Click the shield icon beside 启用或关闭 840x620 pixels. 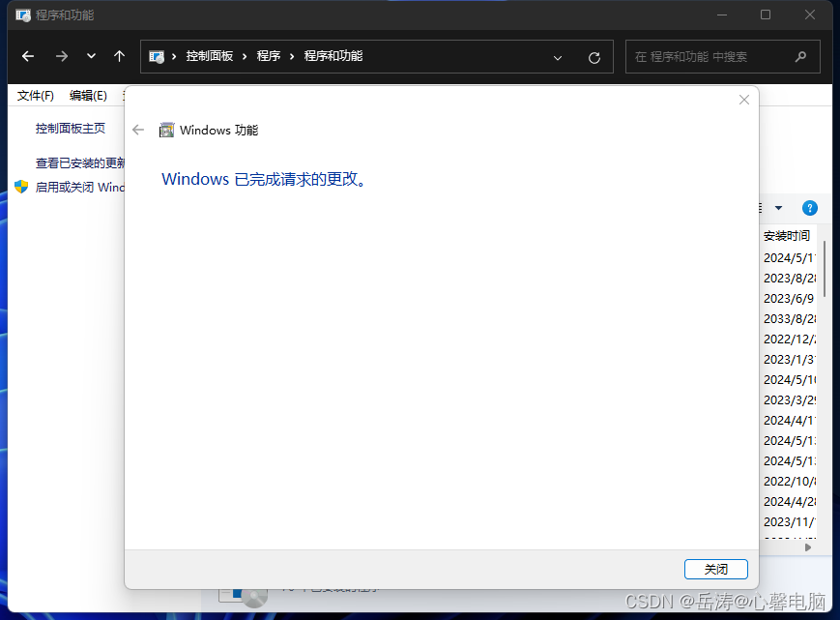[21, 187]
